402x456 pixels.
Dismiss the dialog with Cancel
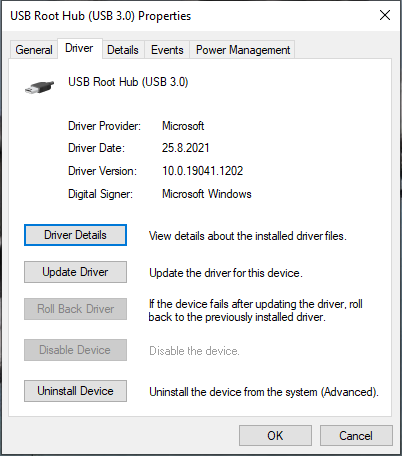(x=356, y=436)
